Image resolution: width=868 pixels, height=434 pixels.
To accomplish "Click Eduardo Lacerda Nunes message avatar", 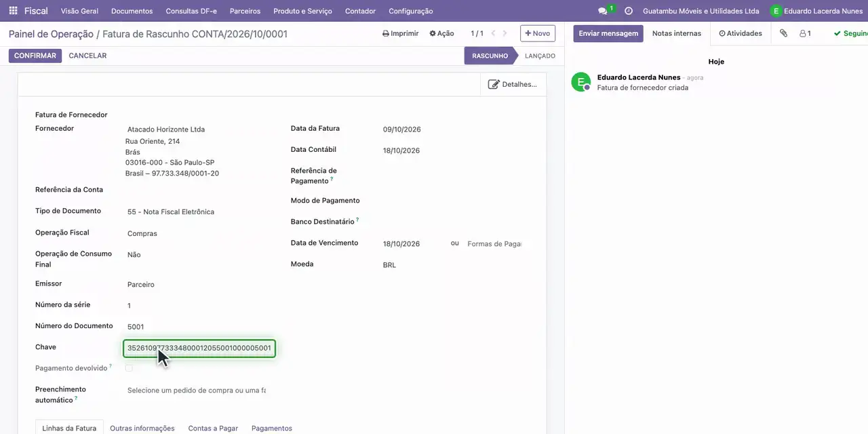I will point(580,82).
